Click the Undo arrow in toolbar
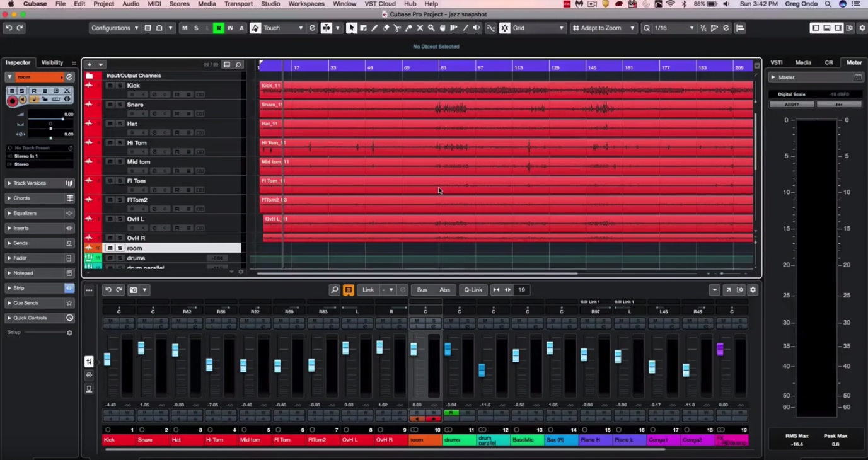Image resolution: width=868 pixels, height=460 pixels. [x=9, y=28]
